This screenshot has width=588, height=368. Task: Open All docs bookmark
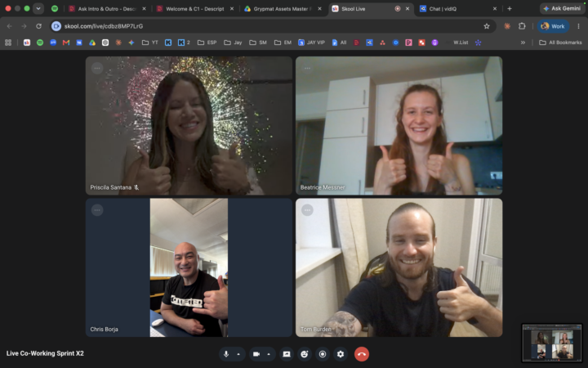click(x=339, y=43)
